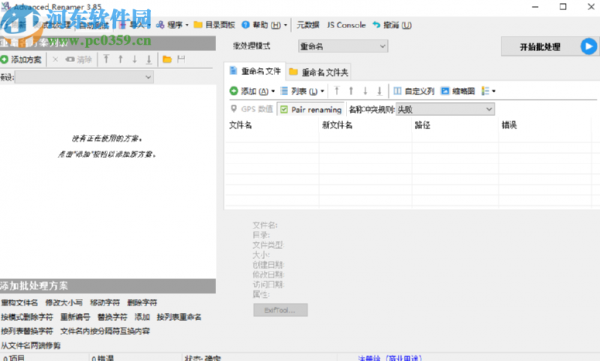
Task: Open the JS Console
Action: [346, 25]
